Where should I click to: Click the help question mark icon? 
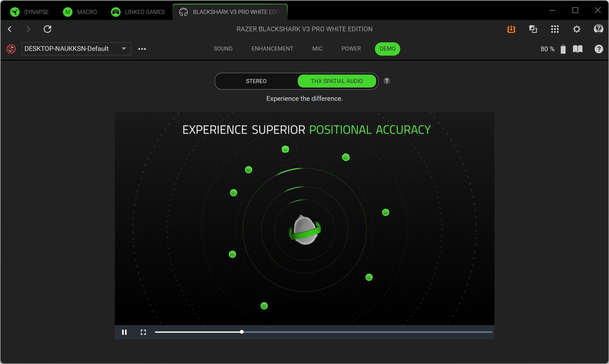click(x=599, y=49)
